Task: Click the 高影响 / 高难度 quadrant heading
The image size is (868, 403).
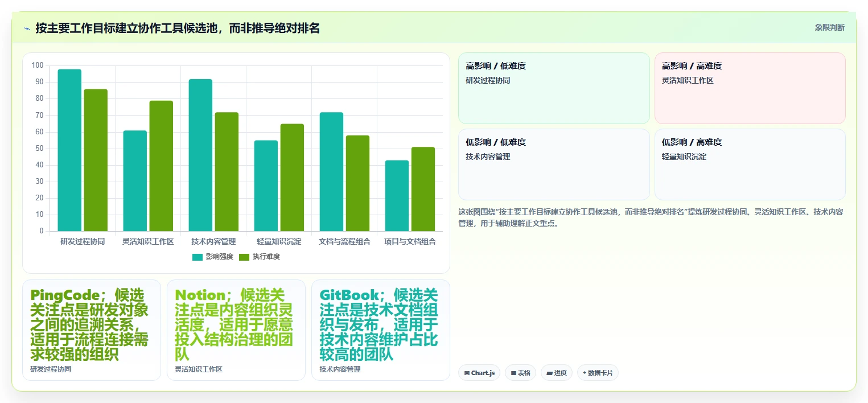Action: click(692, 66)
